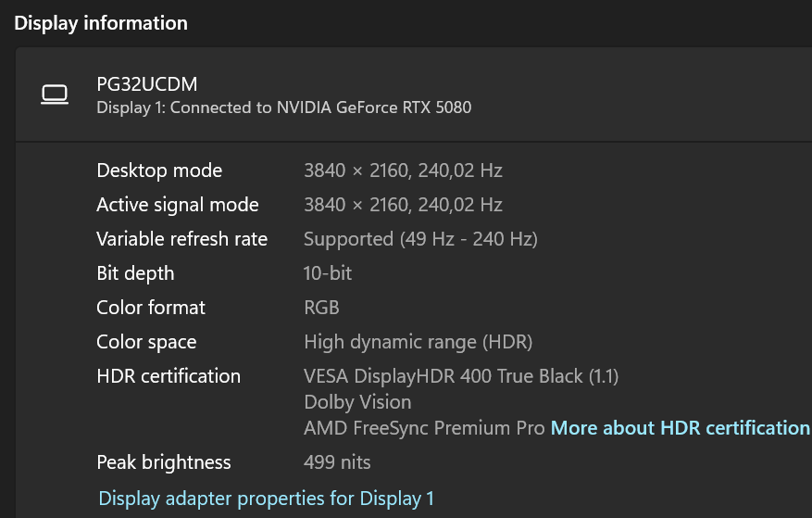The image size is (812, 518).
Task: Click the Variable refresh rate label
Action: 181,239
